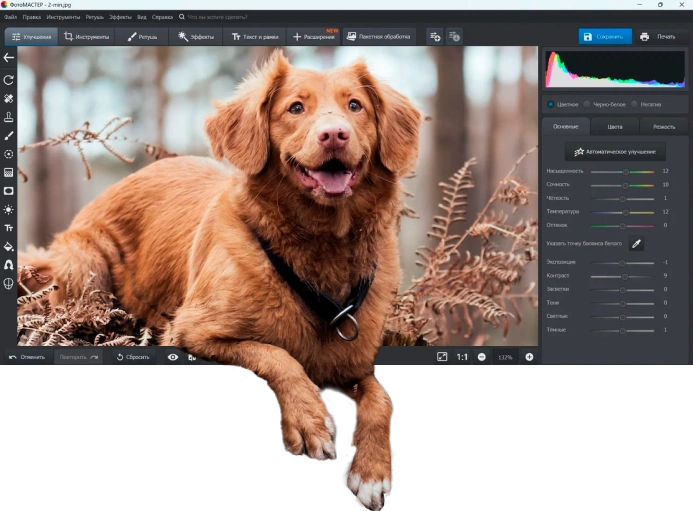Zoom in with the plus icon
Image resolution: width=693 pixels, height=511 pixels.
coord(529,357)
